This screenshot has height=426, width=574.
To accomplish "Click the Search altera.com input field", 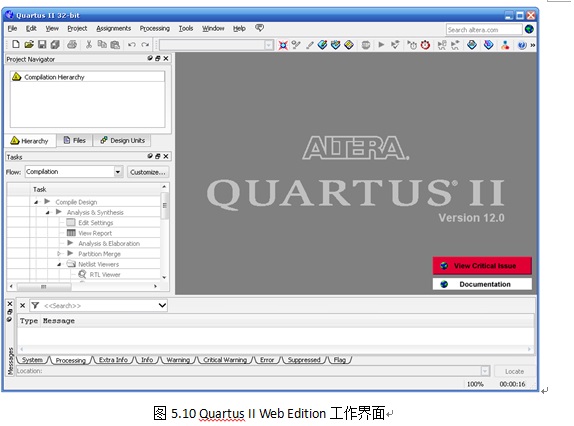I will tap(484, 29).
